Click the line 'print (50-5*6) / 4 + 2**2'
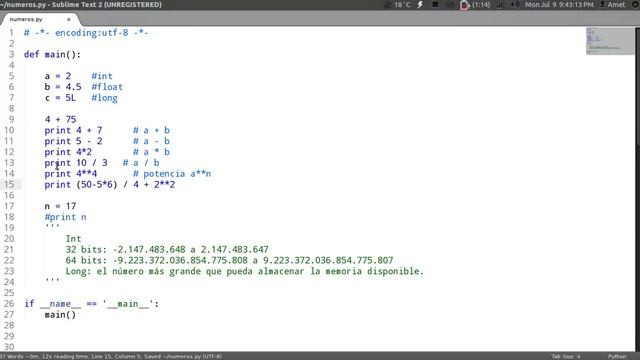 (110, 184)
